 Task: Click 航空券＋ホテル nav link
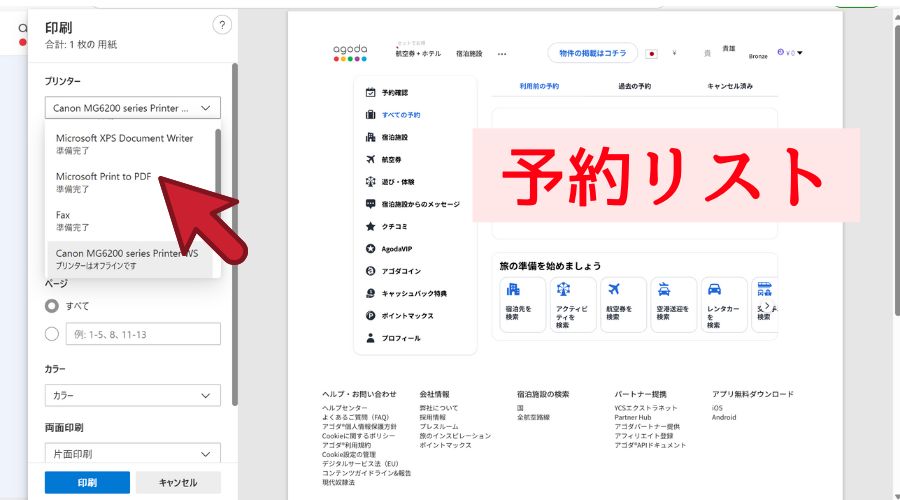click(418, 53)
